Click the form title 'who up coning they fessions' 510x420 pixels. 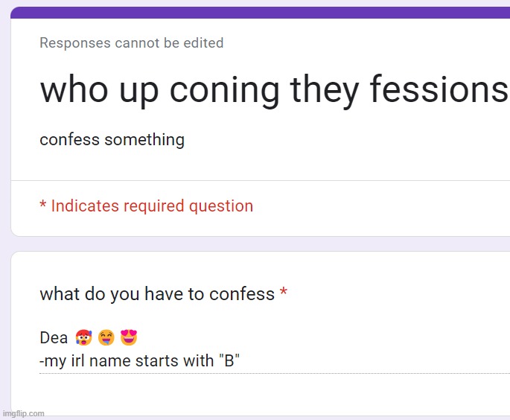coord(273,90)
